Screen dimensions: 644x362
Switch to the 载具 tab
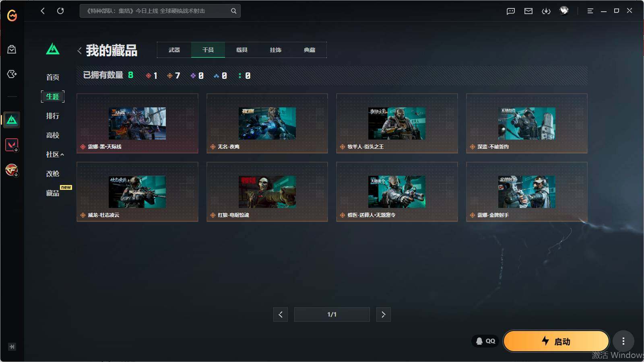tap(242, 50)
